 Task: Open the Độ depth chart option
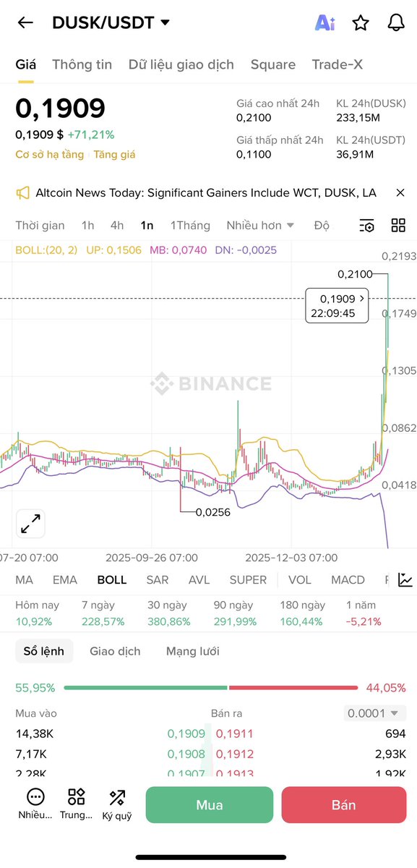point(322,225)
